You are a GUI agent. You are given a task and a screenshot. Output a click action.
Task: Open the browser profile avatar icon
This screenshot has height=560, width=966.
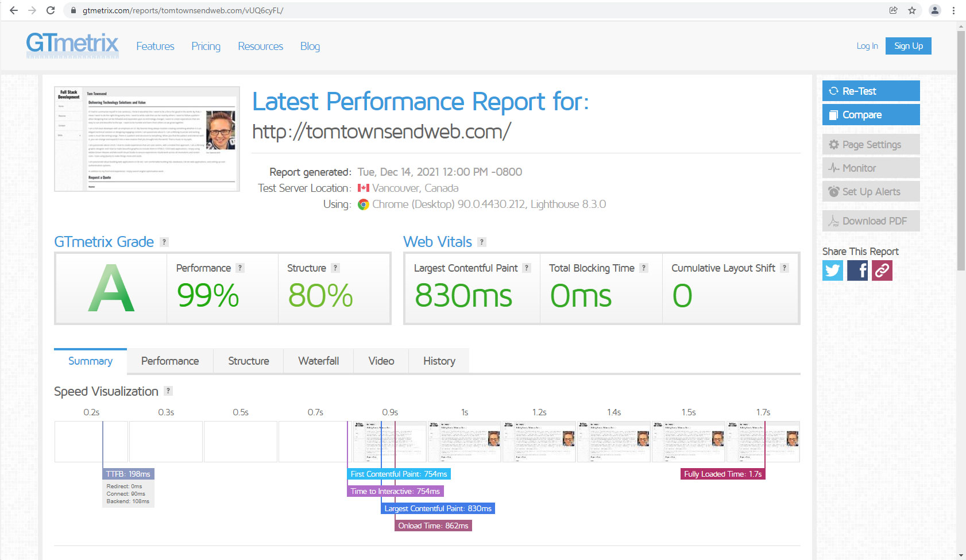(935, 10)
